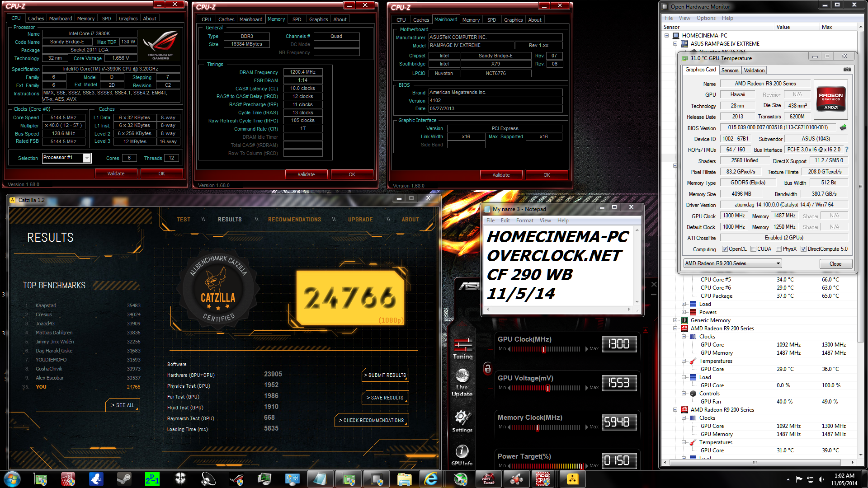Image resolution: width=868 pixels, height=488 pixels.
Task: Click the Memory Clock(MHz) slider handle
Action: pyautogui.click(x=537, y=427)
